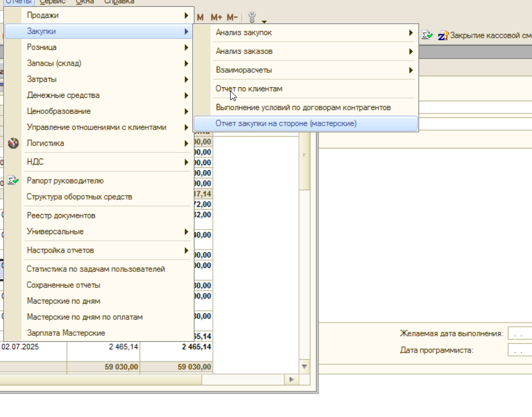Open the Розница submenu
532x417 pixels.
(x=98, y=47)
